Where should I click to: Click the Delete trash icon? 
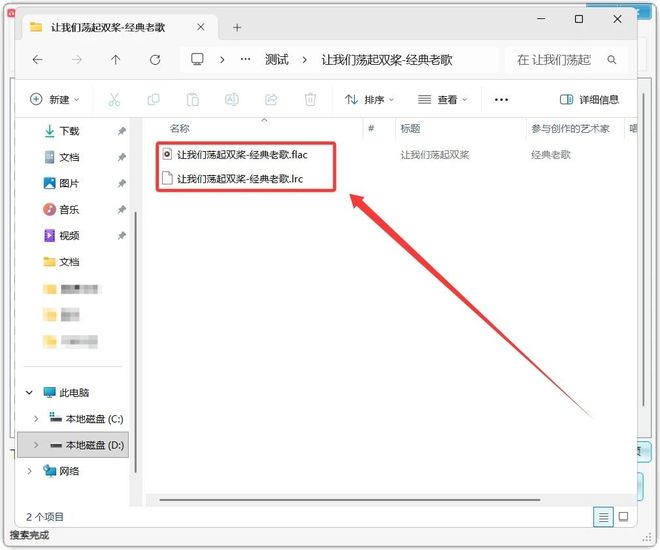(310, 99)
